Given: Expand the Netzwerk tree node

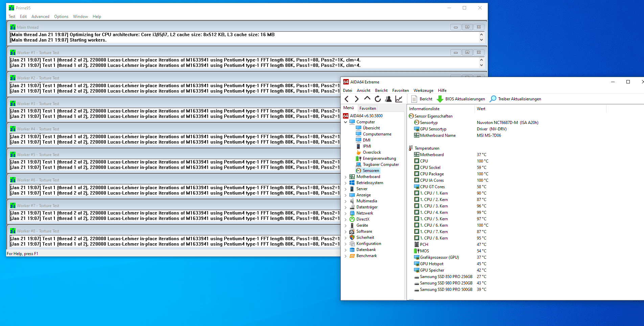Looking at the screenshot, I should [x=345, y=213].
